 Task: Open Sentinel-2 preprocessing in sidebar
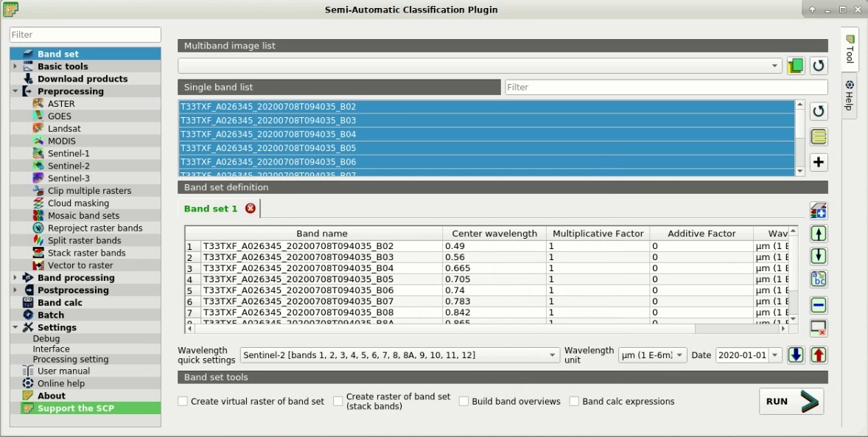coord(68,166)
